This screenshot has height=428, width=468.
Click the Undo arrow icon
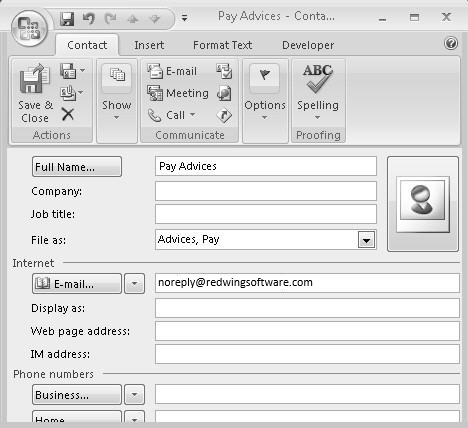[88, 18]
